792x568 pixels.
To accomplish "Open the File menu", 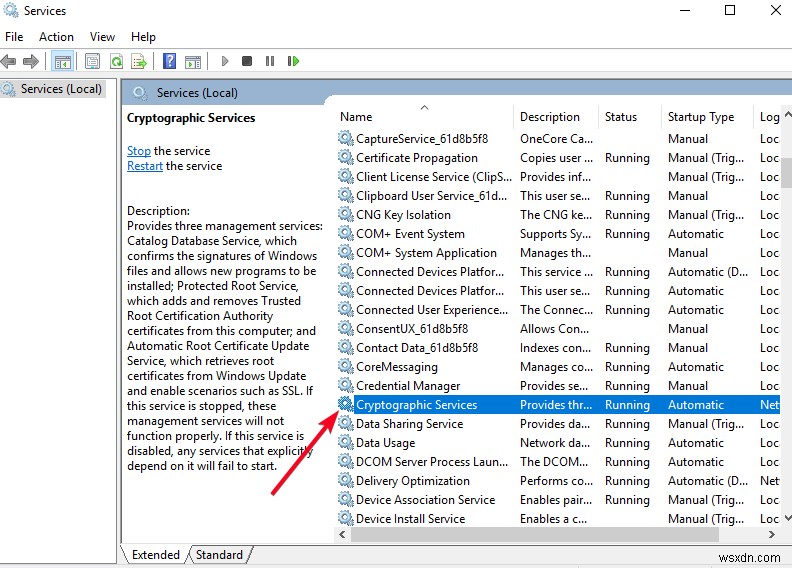I will [x=14, y=37].
